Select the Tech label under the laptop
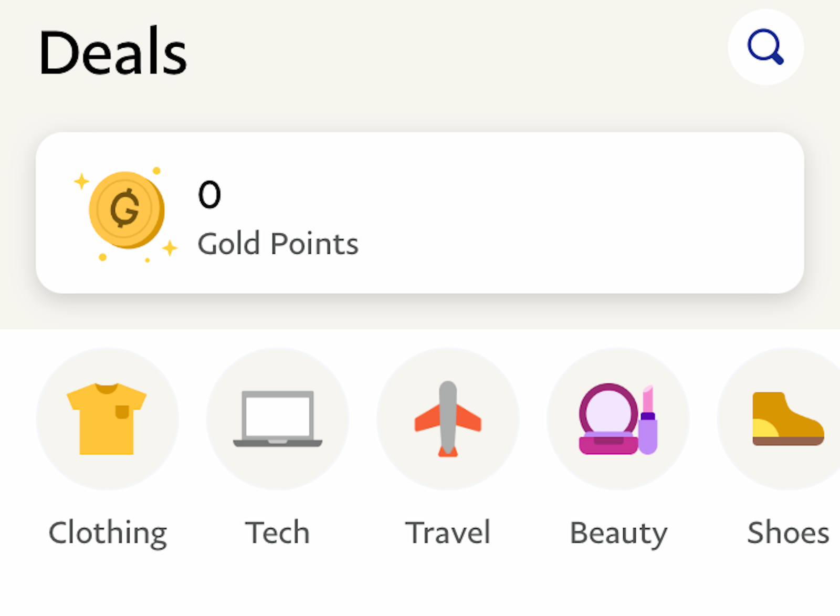 278,532
